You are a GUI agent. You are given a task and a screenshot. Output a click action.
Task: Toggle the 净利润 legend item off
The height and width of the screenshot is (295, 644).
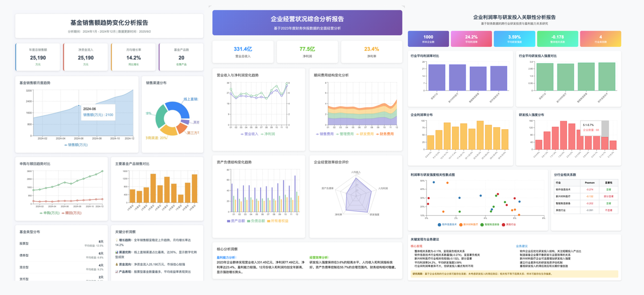point(262,134)
